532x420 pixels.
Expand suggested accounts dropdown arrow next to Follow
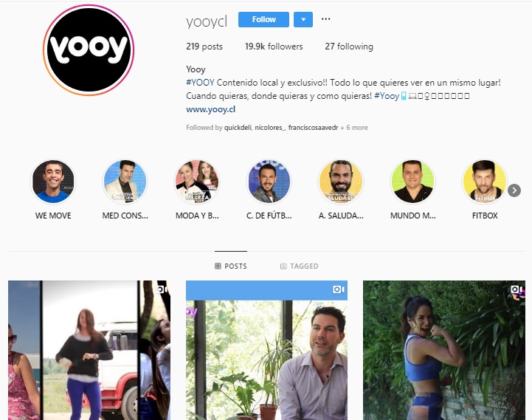[x=303, y=19]
